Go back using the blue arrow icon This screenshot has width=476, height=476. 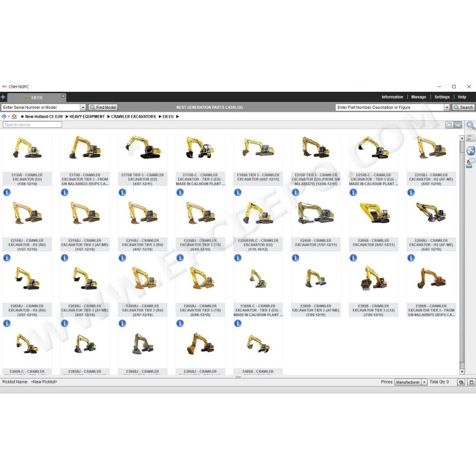[3, 116]
